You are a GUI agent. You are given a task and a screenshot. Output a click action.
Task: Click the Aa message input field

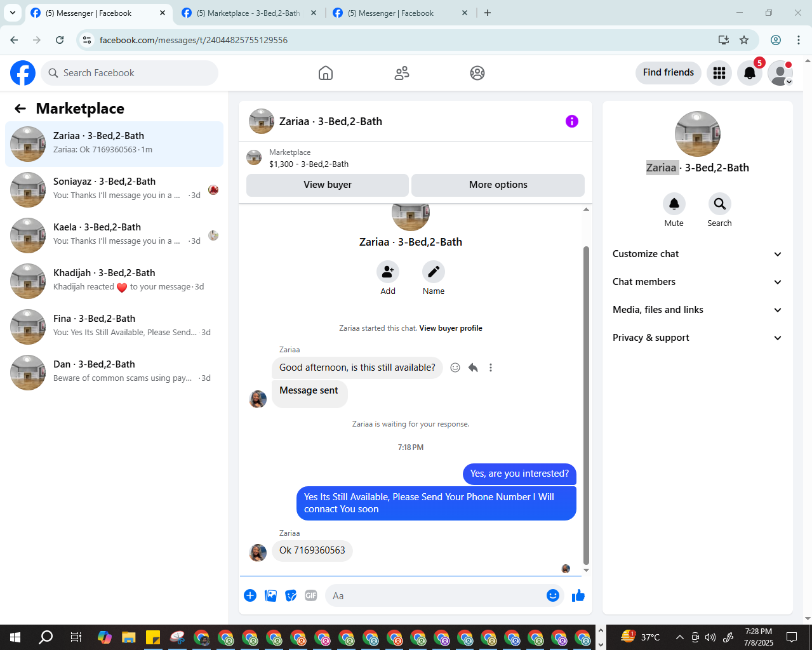434,595
